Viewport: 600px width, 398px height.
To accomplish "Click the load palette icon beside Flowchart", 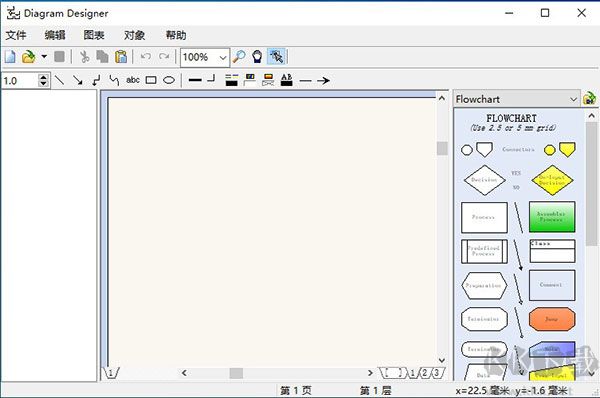I will pyautogui.click(x=589, y=98).
